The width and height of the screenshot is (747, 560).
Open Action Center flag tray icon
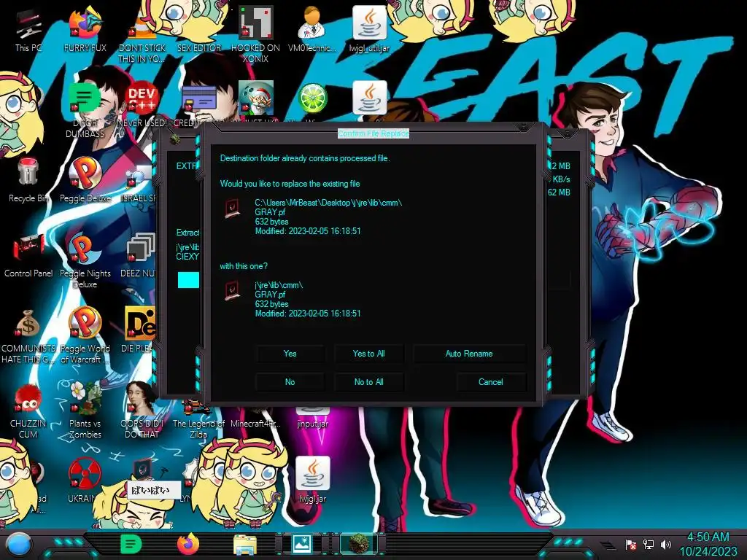(x=631, y=544)
